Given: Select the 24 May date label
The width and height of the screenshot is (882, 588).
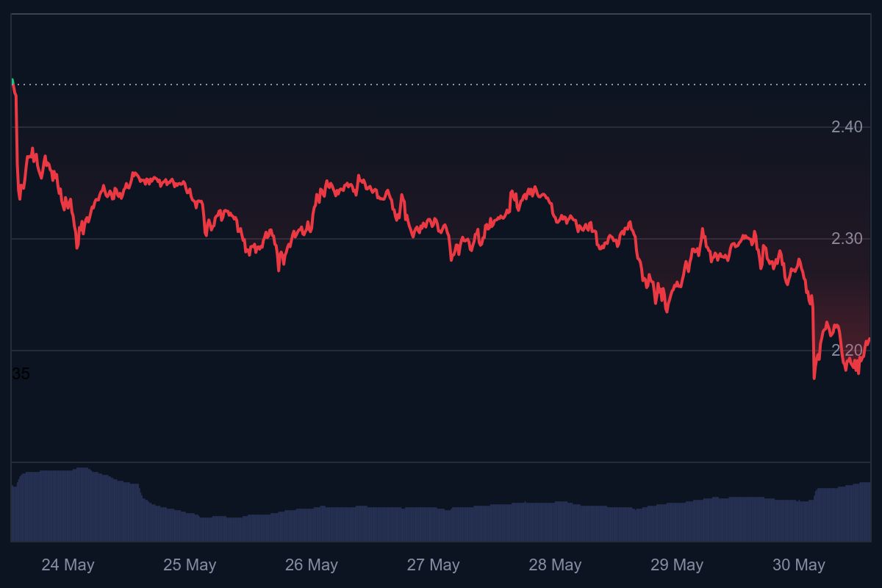Looking at the screenshot, I should pos(68,565).
